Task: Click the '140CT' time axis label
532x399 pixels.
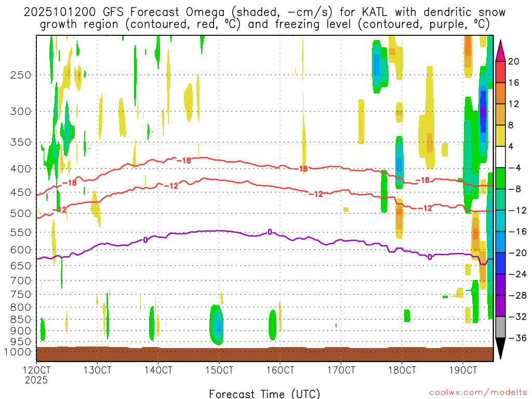Action: click(x=158, y=370)
